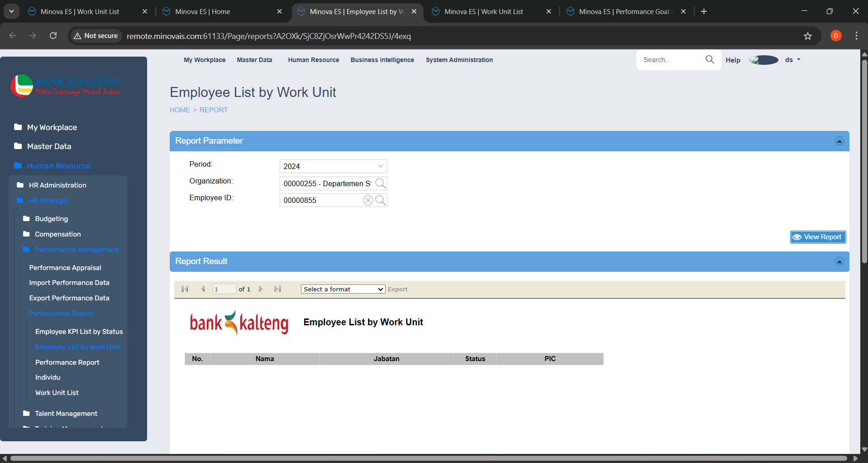Expand Human Resource in the sidebar
The width and height of the screenshot is (868, 463).
tap(58, 166)
